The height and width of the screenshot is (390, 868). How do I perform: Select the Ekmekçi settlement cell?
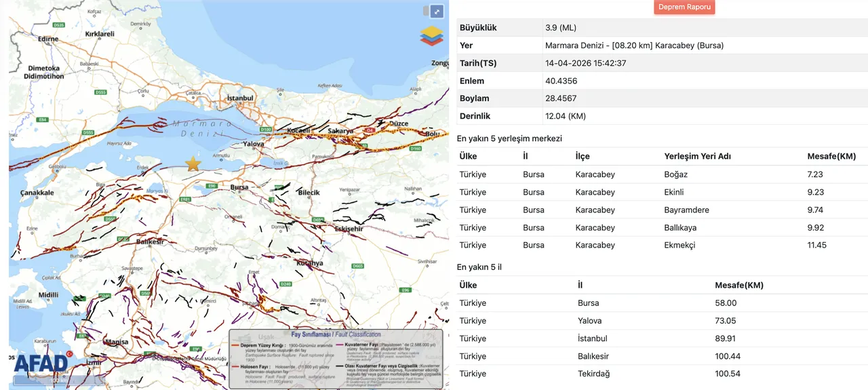click(x=679, y=245)
